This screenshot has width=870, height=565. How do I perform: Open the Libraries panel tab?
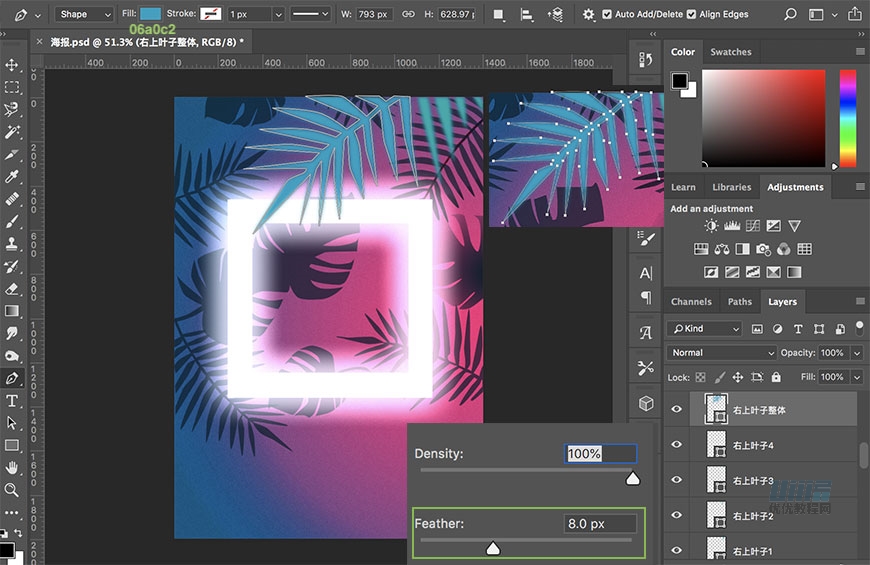tap(731, 187)
